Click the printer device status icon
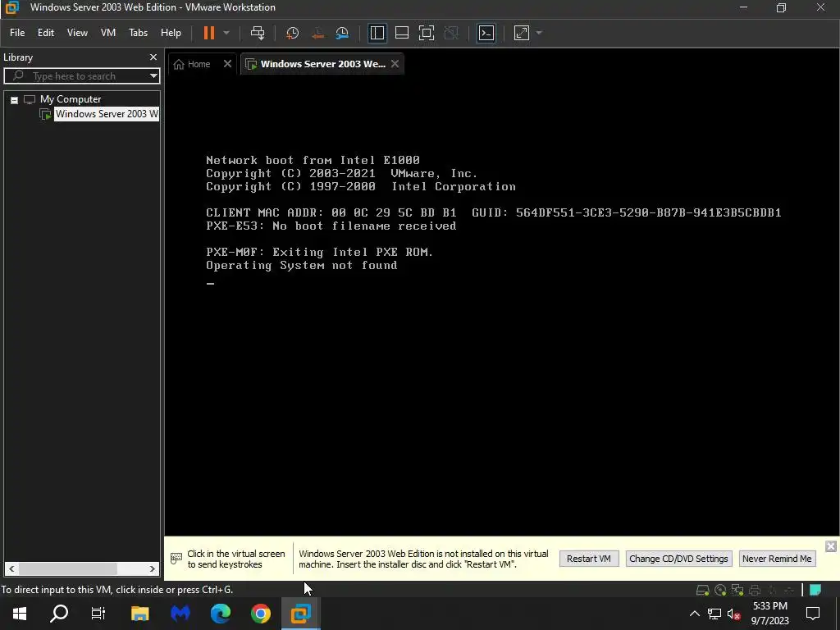 [x=755, y=591]
